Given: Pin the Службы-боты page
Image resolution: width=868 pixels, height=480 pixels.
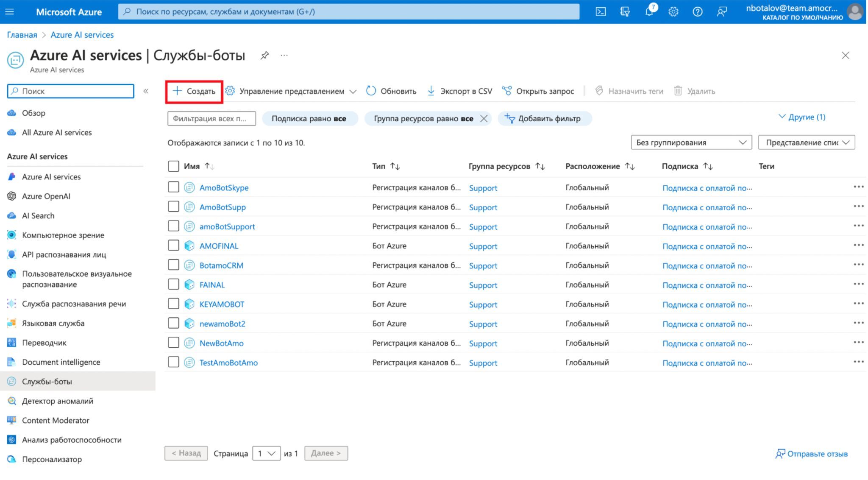Looking at the screenshot, I should click(264, 55).
